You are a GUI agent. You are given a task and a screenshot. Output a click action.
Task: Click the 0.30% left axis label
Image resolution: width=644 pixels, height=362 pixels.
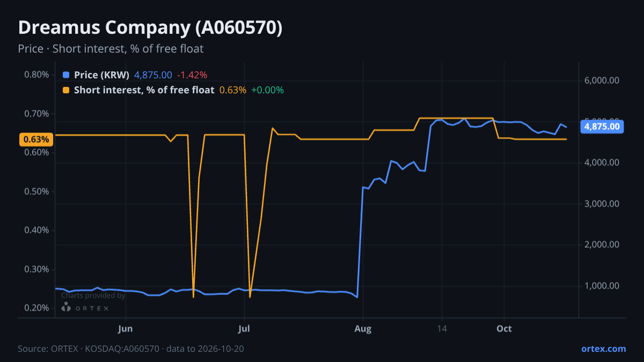click(x=36, y=269)
